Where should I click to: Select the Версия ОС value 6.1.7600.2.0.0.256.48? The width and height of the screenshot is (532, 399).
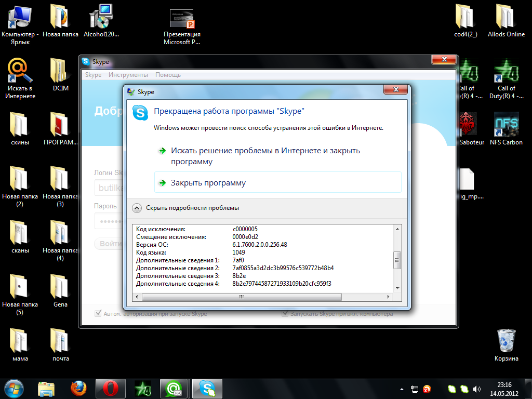pyautogui.click(x=260, y=245)
